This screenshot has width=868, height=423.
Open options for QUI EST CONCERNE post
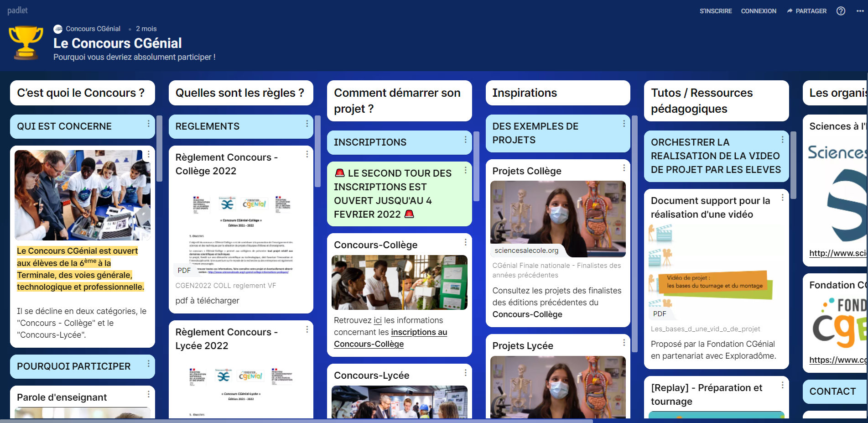(148, 124)
